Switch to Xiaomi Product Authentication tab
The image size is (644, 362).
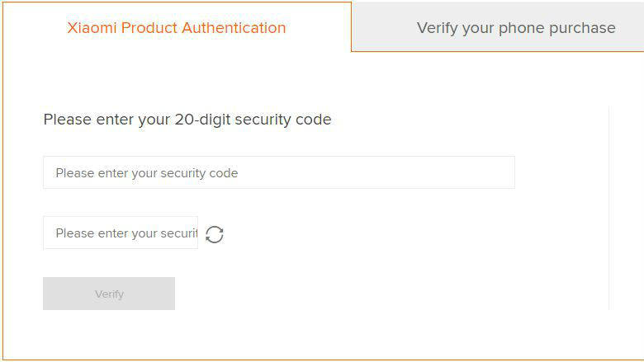point(176,28)
